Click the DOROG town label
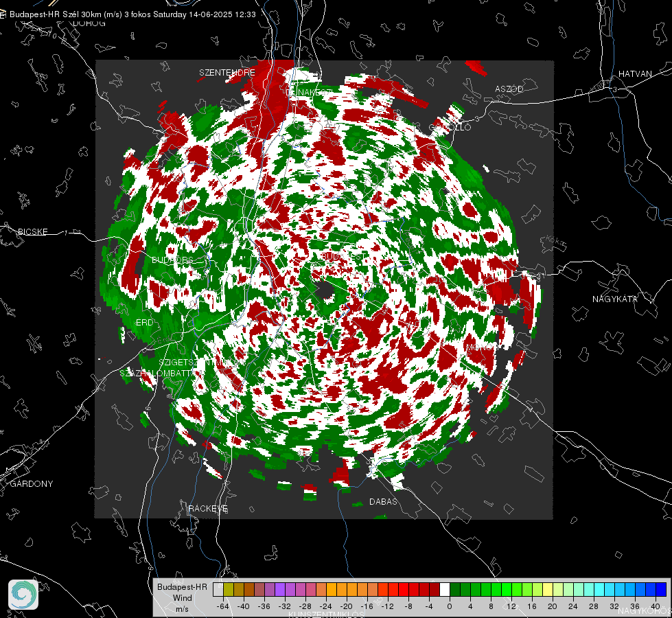The width and height of the screenshot is (672, 618). pos(89,23)
